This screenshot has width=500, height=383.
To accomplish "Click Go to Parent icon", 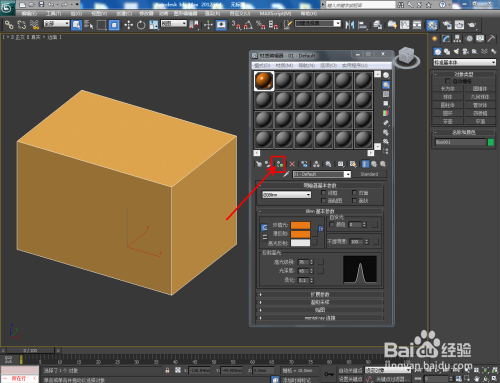I will (x=374, y=164).
